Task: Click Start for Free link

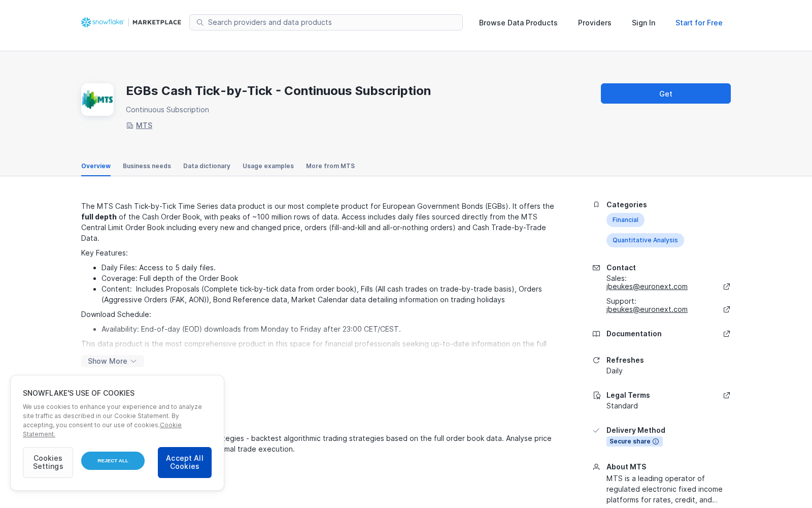Action: click(699, 23)
